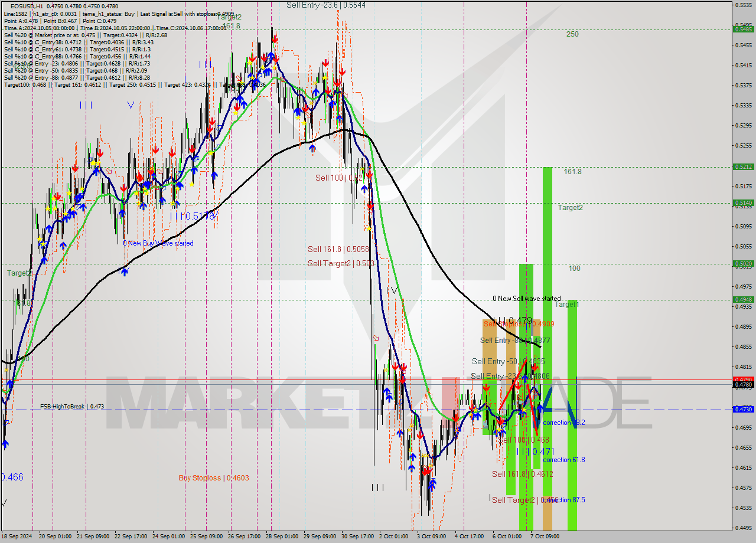Screen dimensions: 756x543
Task: Click the 'Target1' label near the green bar
Action: [566, 305]
